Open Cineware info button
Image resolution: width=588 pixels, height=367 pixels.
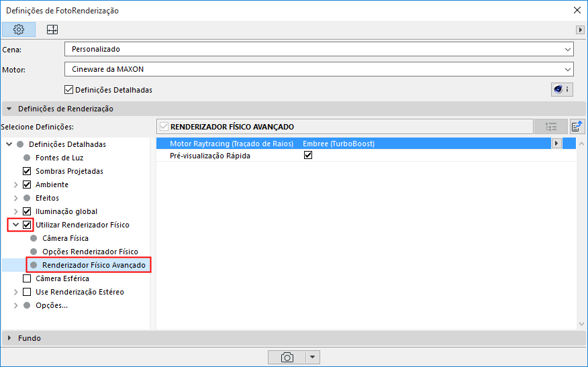click(562, 89)
